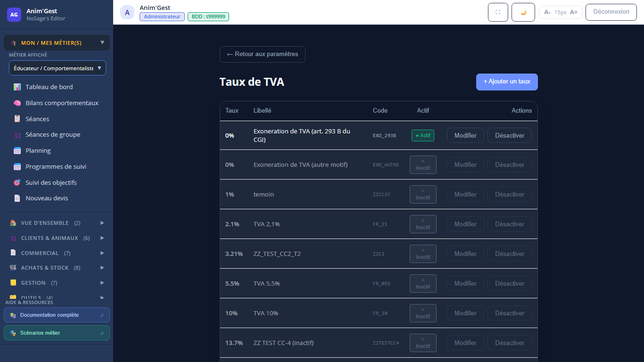Click the user avatar letter A
The height and width of the screenshot is (362, 644).
click(127, 12)
